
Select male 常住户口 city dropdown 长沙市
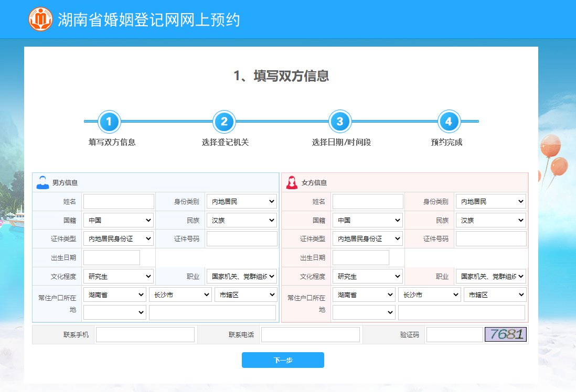[180, 295]
